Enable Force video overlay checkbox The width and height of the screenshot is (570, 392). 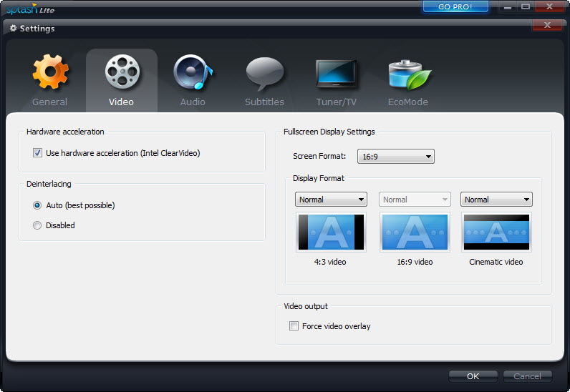click(x=294, y=326)
